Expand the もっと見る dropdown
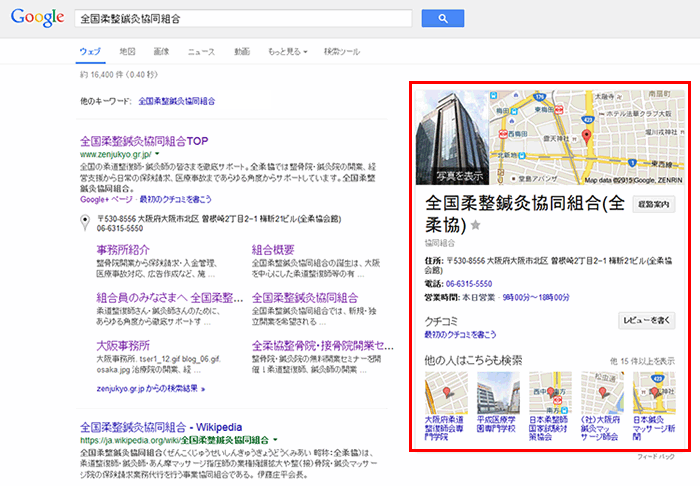This screenshot has height=486, width=700. coord(287,50)
